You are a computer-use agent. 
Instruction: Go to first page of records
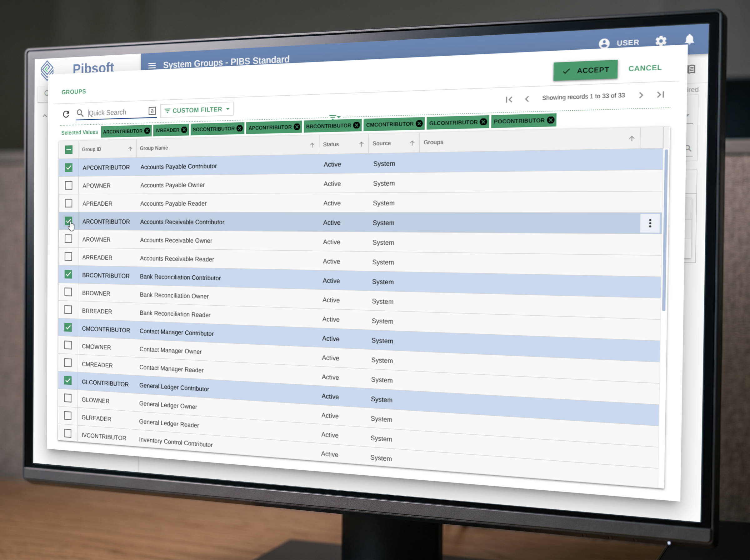pyautogui.click(x=509, y=99)
